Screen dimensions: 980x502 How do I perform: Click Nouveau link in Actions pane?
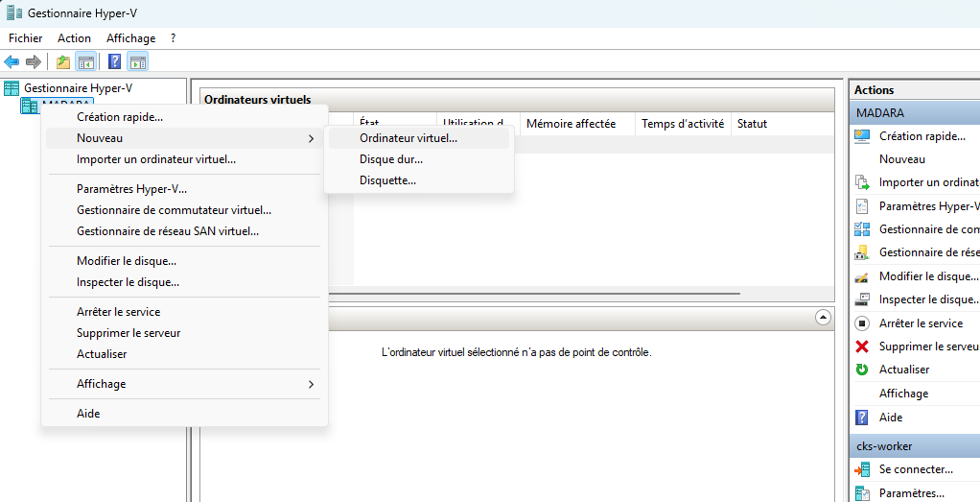(x=902, y=159)
